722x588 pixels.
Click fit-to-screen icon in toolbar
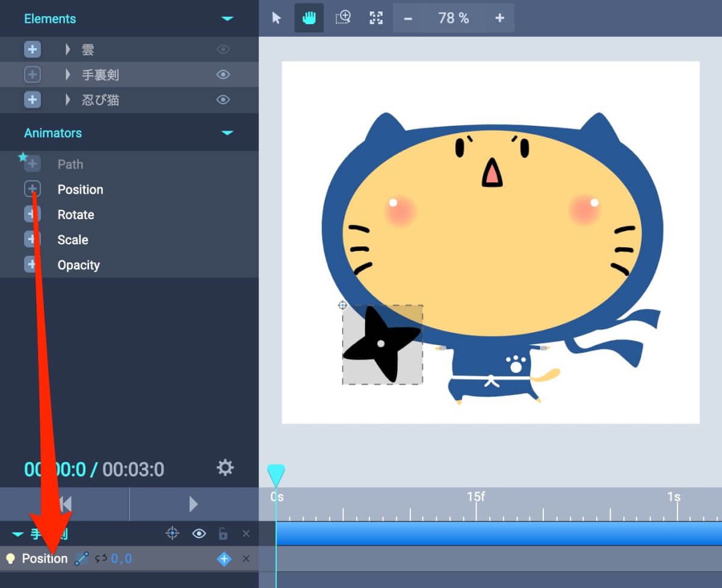(x=376, y=18)
